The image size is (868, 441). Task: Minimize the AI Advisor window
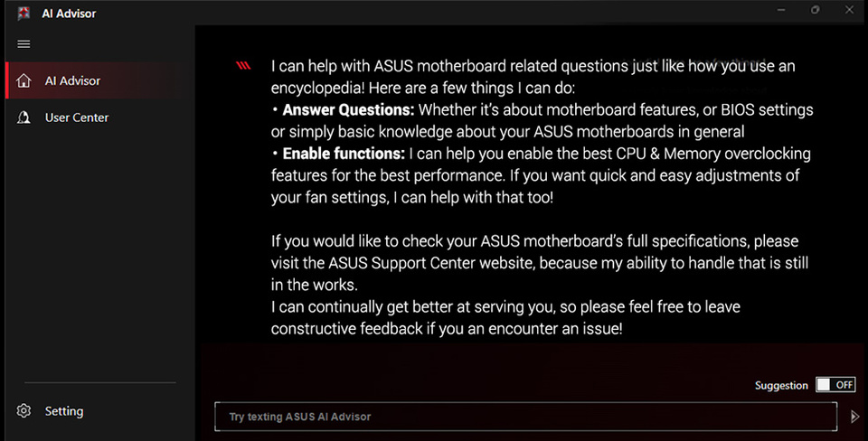(778, 10)
